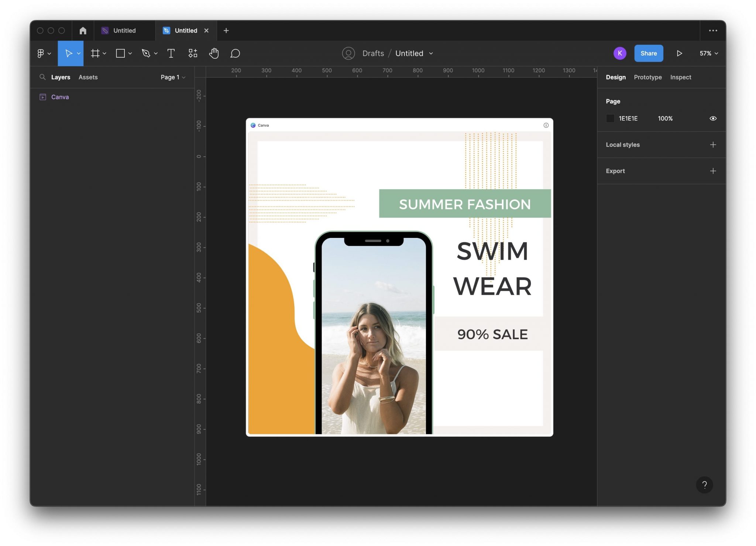Image resolution: width=756 pixels, height=546 pixels.
Task: Add a new Export setting
Action: pos(713,171)
